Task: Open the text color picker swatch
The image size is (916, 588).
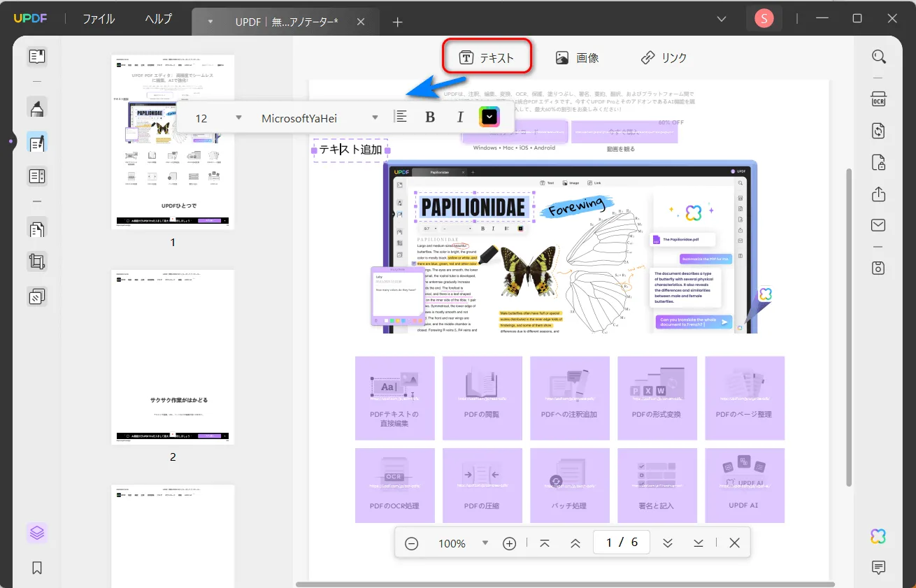Action: click(489, 117)
